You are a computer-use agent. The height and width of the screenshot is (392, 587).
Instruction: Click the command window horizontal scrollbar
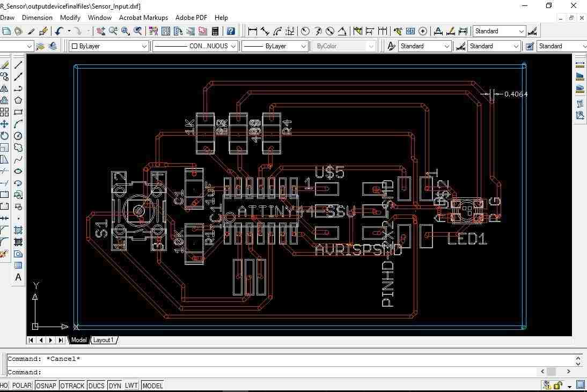pos(555,372)
